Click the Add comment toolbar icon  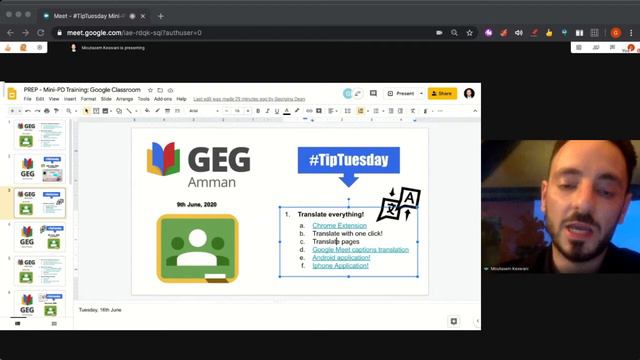(x=319, y=111)
